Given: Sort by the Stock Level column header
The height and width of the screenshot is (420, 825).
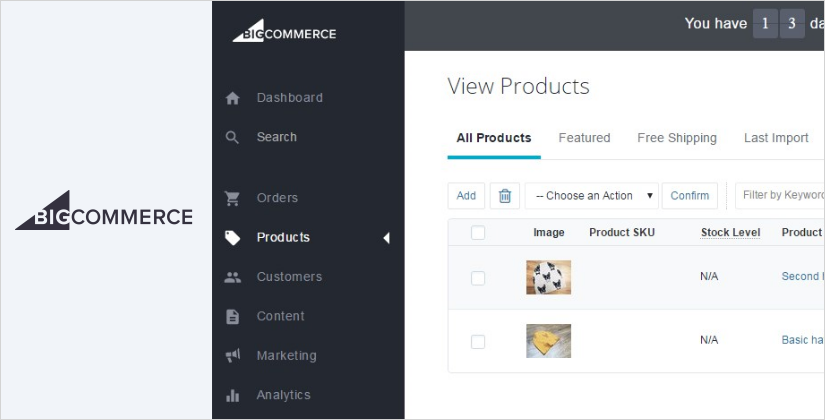Looking at the screenshot, I should 730,233.
